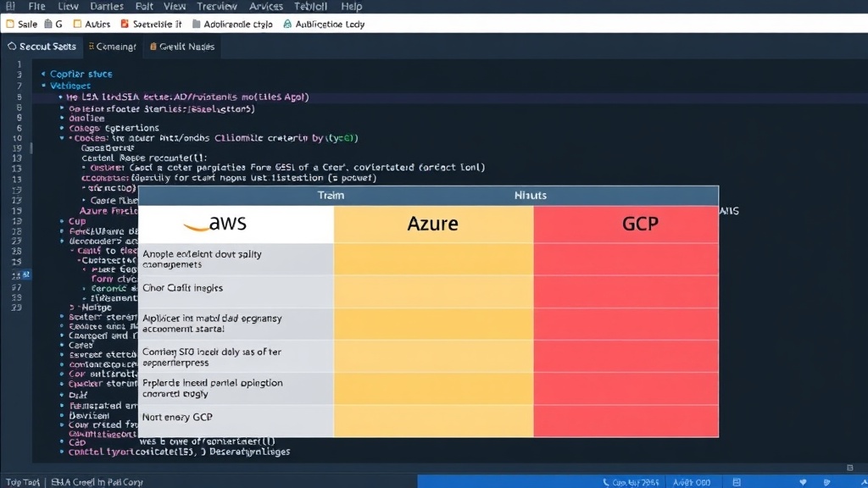Click the Ai6et O0O status entry
The height and width of the screenshot is (488, 868).
pyautogui.click(x=692, y=482)
